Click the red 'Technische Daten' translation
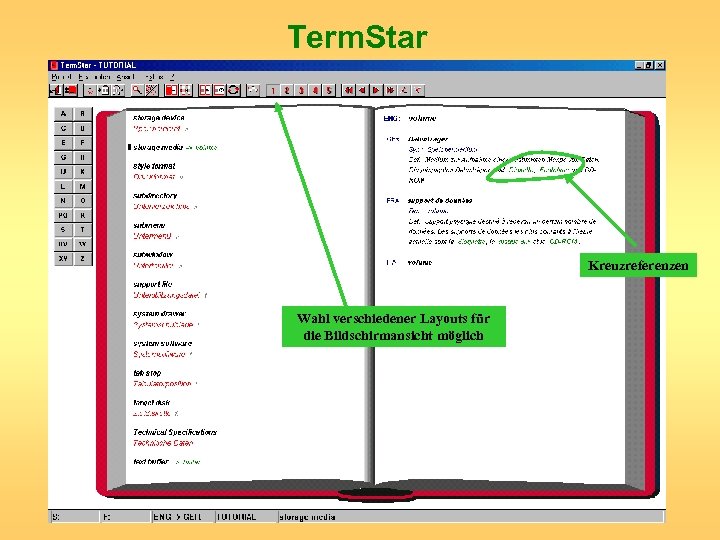The image size is (720, 540). click(x=163, y=443)
